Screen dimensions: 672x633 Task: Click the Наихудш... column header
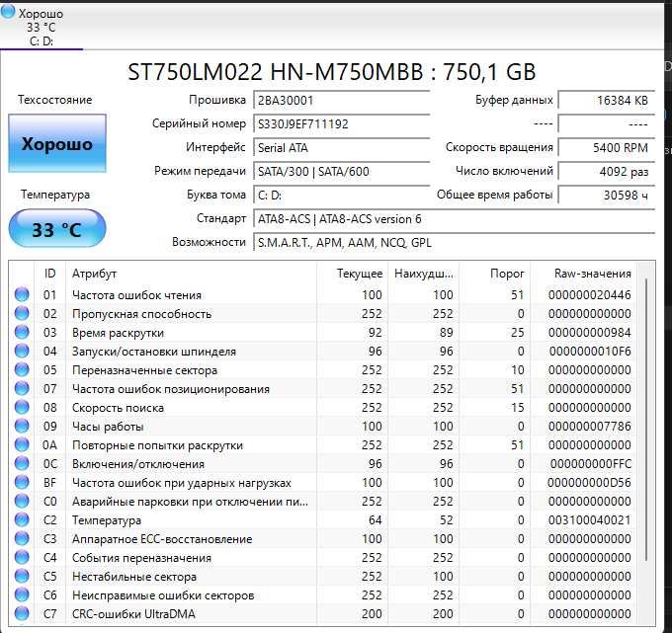tap(423, 274)
